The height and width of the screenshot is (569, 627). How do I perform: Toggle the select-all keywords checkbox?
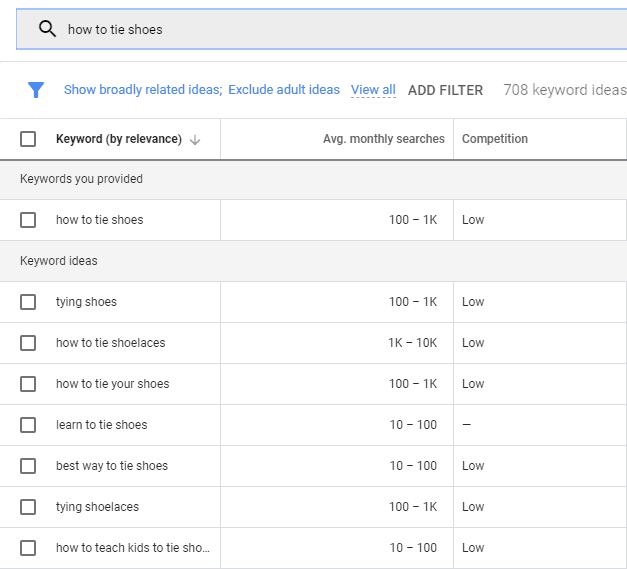click(28, 139)
